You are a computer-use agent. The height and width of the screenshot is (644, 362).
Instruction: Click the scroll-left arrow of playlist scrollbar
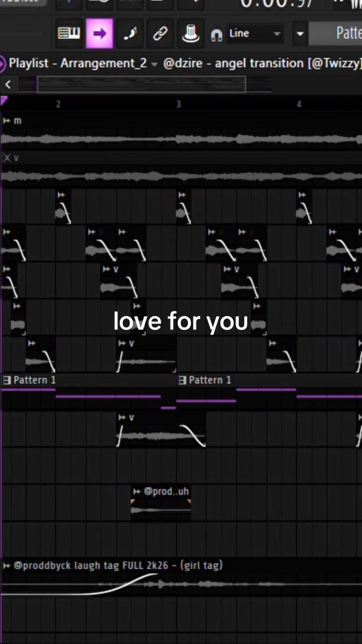[x=8, y=84]
